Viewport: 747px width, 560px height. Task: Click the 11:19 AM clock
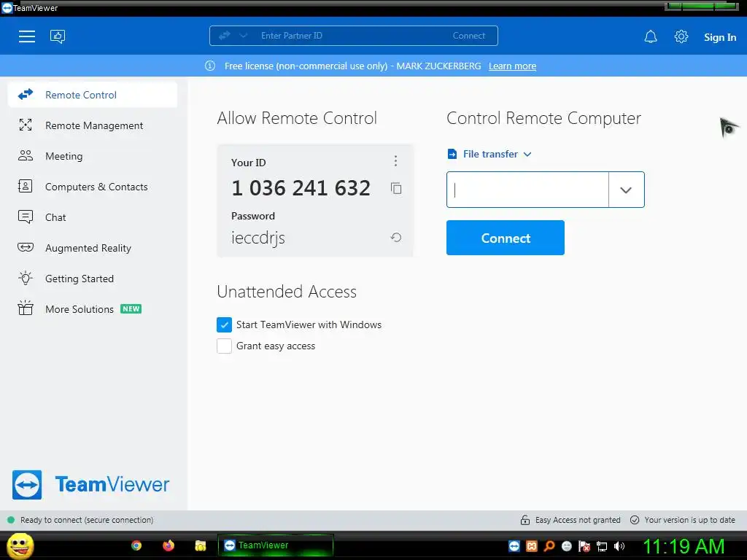click(684, 546)
